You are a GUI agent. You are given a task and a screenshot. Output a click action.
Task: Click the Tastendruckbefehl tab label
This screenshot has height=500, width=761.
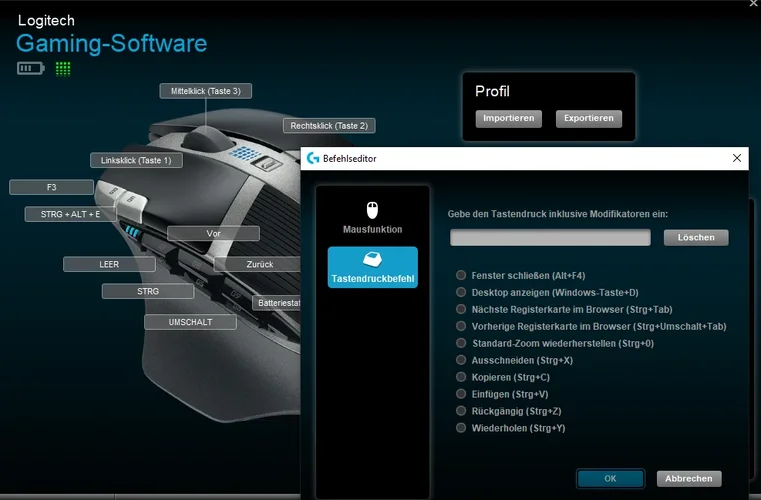[373, 279]
